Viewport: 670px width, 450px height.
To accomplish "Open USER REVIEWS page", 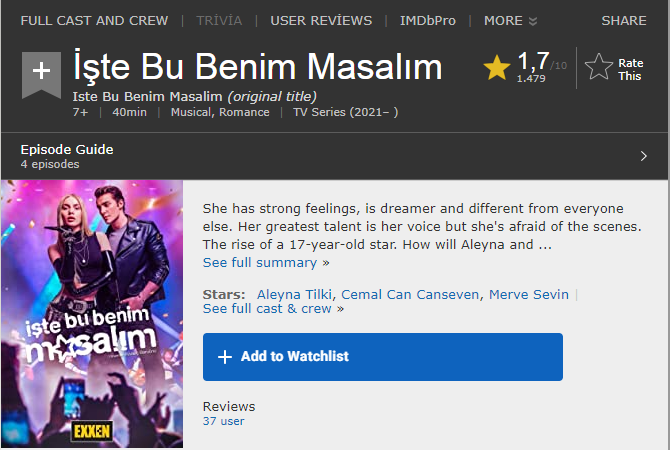I will tap(321, 20).
